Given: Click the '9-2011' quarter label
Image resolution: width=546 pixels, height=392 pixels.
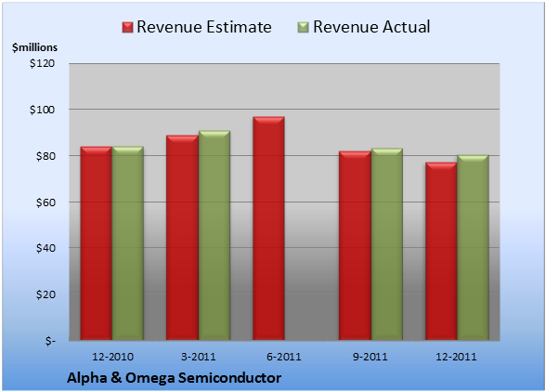Looking at the screenshot, I should [x=370, y=357].
